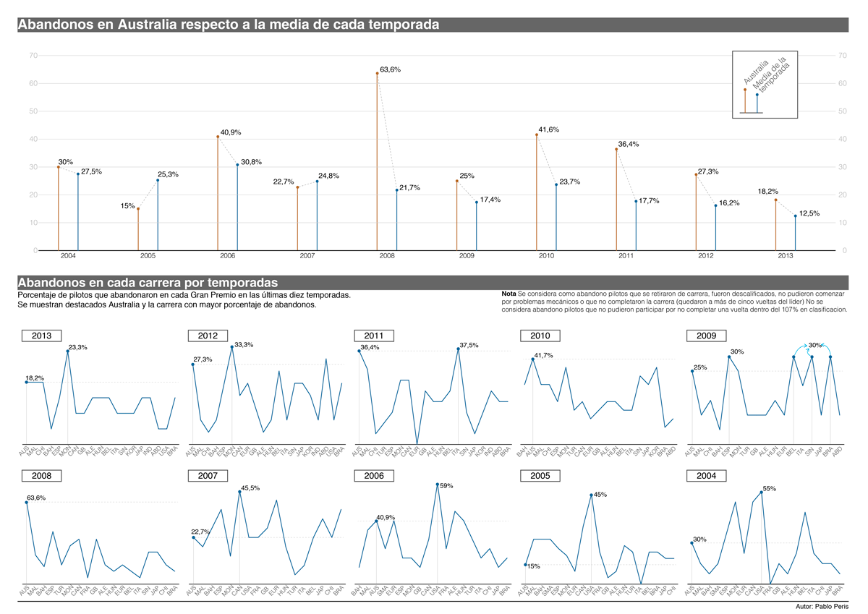
Task: Click the 2011 label on top chart axis
Action: click(x=626, y=257)
